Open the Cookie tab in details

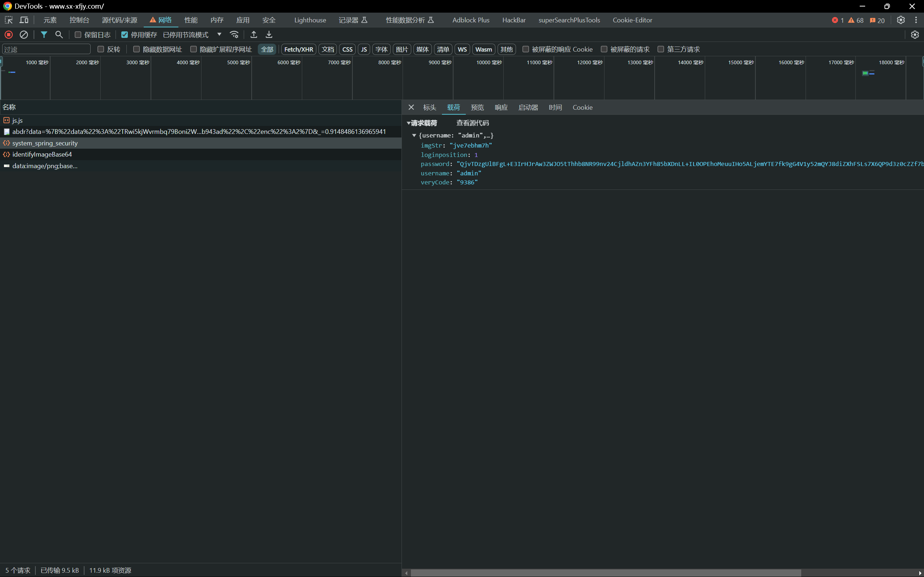[583, 107]
